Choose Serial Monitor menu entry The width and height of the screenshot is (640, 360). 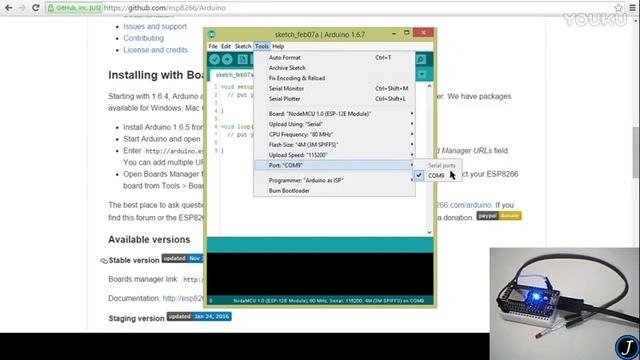[x=334, y=88]
